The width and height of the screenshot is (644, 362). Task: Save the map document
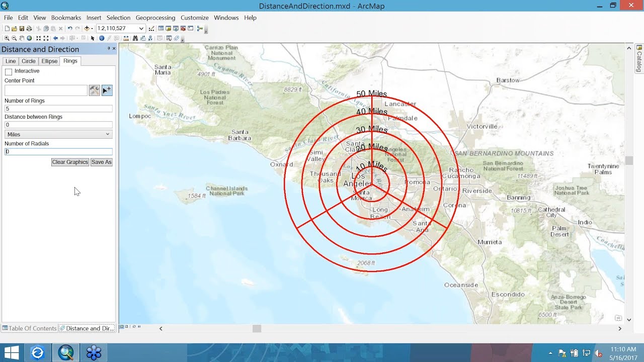(22, 29)
